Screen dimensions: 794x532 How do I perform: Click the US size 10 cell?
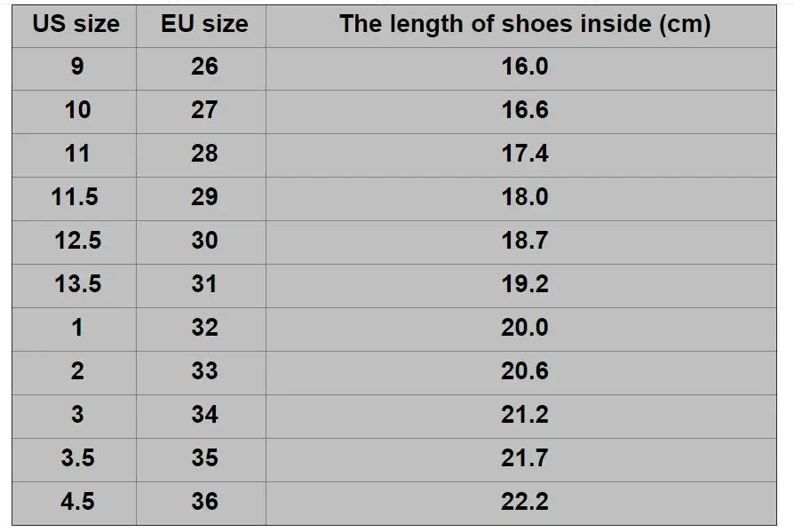[75, 113]
